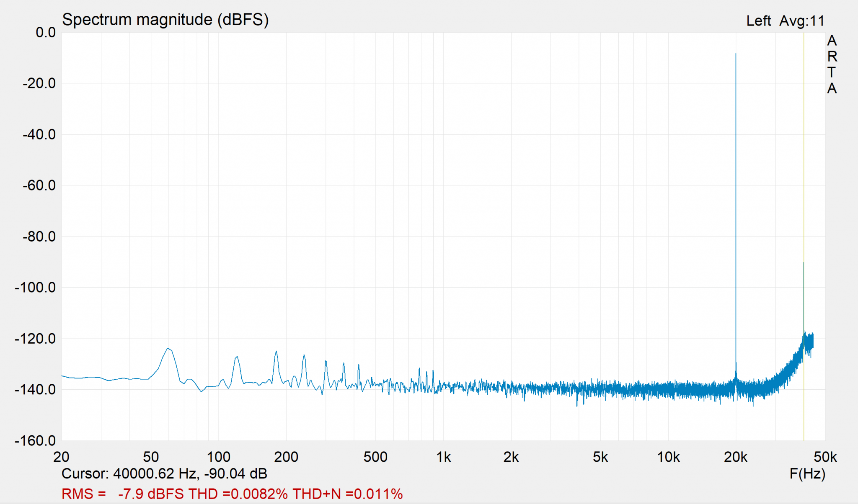Click the '-120.0' y-axis label
Image resolution: width=858 pixels, height=504 pixels.
tap(35, 338)
